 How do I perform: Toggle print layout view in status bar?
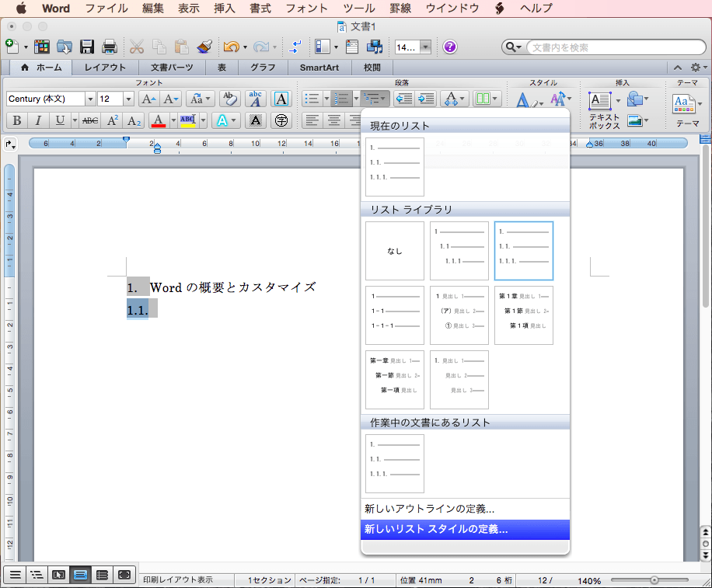click(80, 575)
